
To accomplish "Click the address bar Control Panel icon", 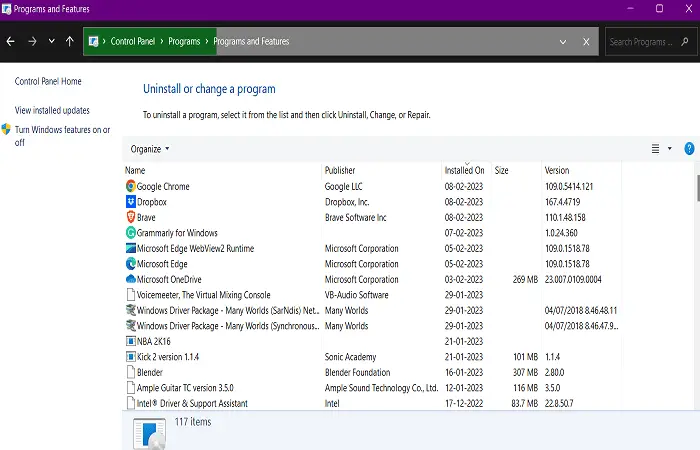I will coord(93,42).
